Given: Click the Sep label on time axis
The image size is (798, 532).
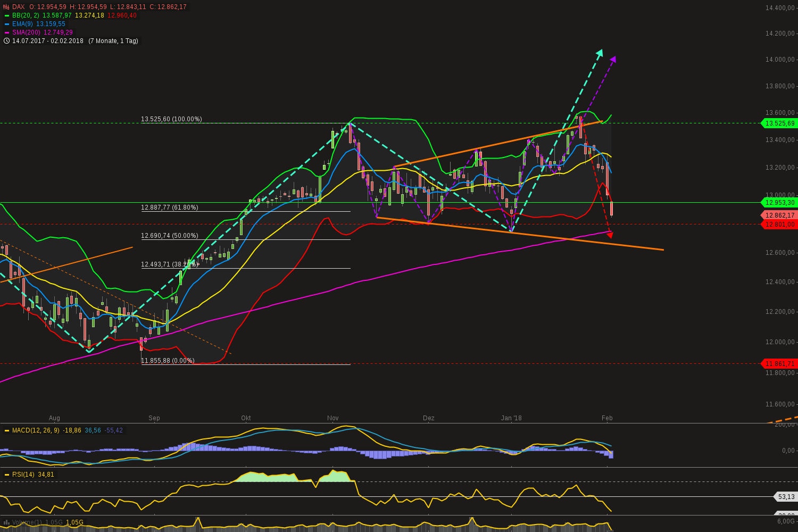Looking at the screenshot, I should click(154, 418).
